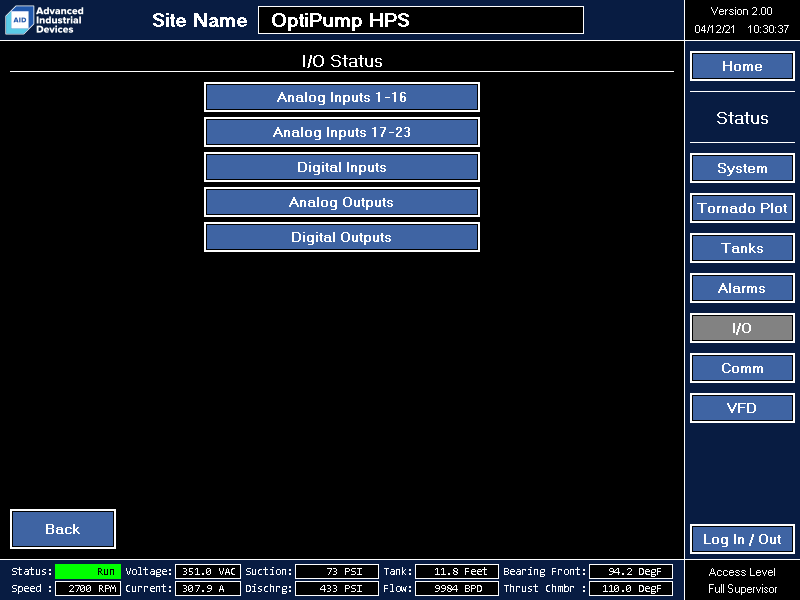The image size is (800, 600).
Task: Open the Tornado Plot page
Action: click(742, 208)
